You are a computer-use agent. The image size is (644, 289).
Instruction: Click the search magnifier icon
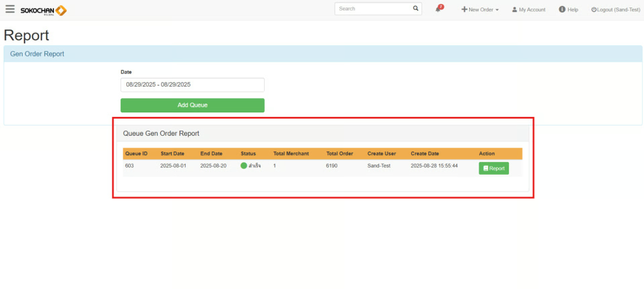416,9
